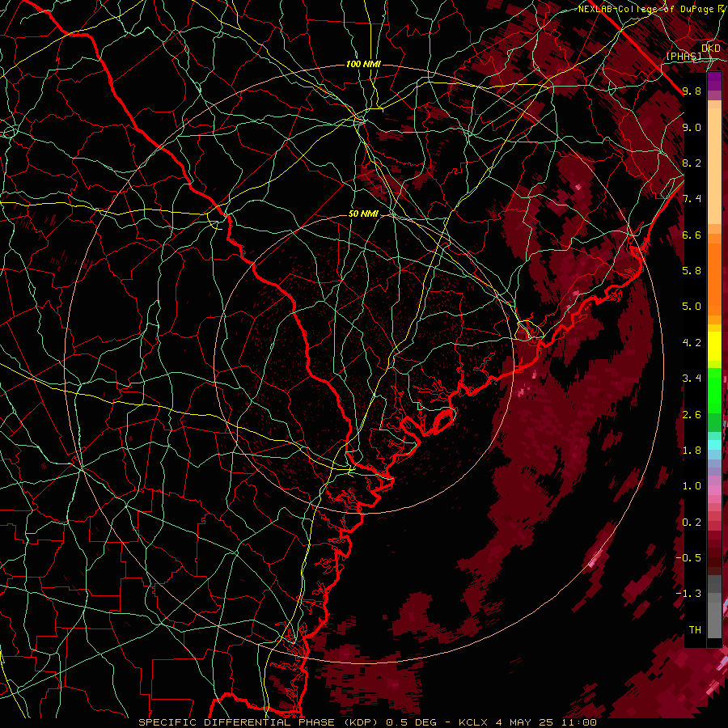
Task: Click the '9.8' scale value
Action: coord(692,91)
